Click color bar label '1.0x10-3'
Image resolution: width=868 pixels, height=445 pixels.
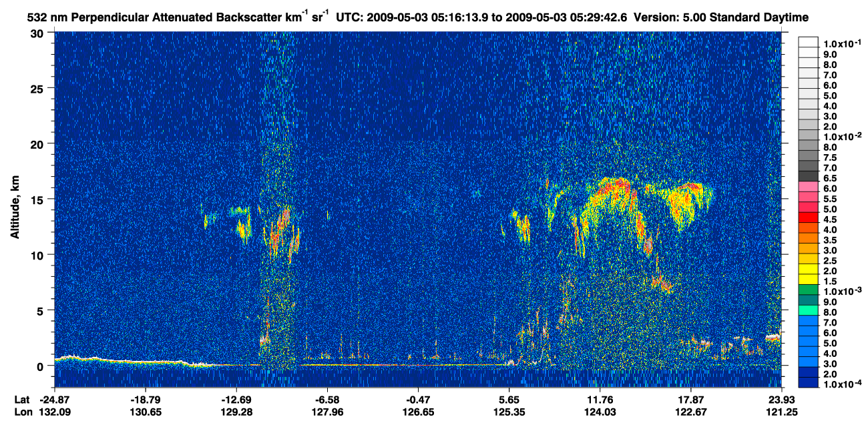point(841,292)
